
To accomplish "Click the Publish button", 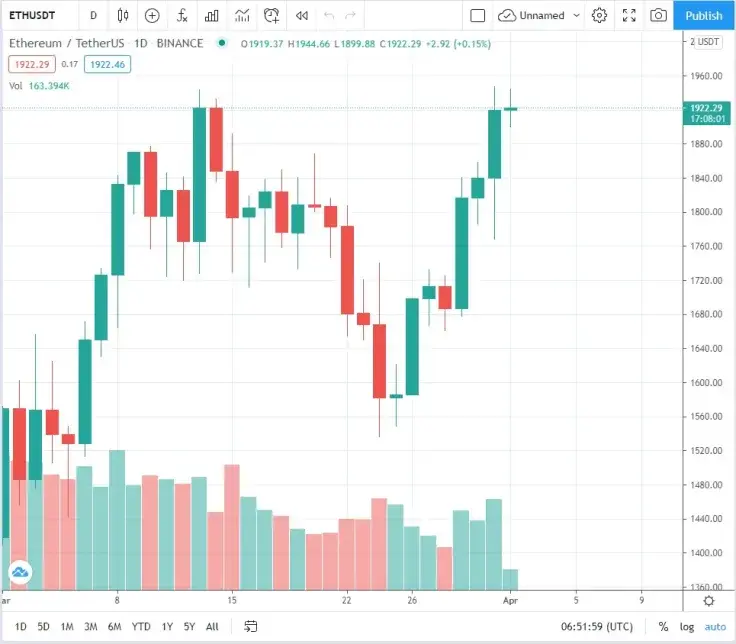I will pyautogui.click(x=704, y=15).
